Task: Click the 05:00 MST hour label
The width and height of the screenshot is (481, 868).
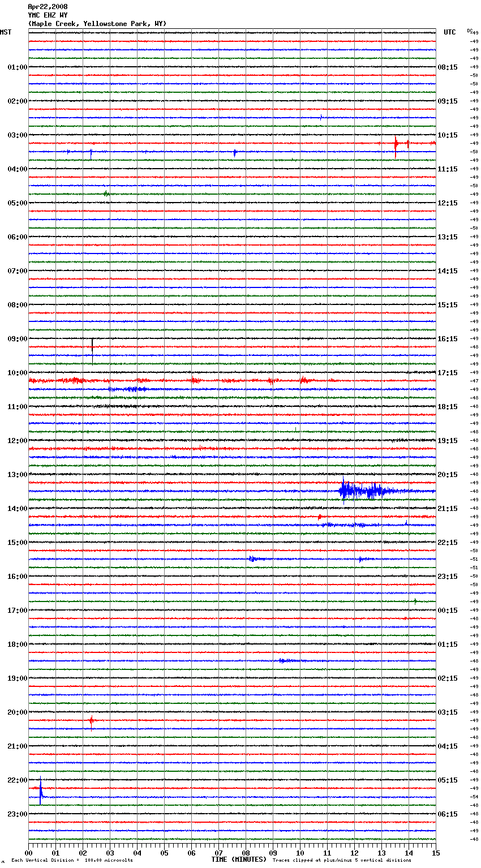Action: tap(18, 203)
